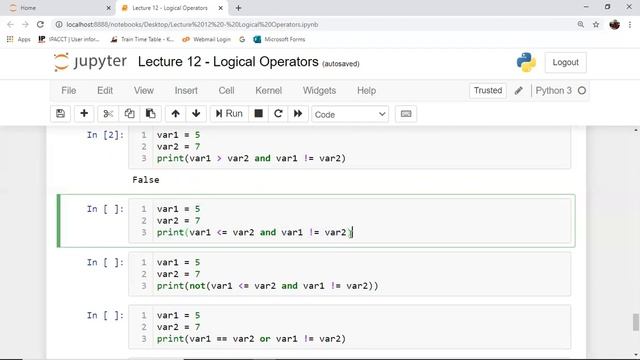This screenshot has width=640, height=360.
Task: Reload the page
Action: (40, 24)
